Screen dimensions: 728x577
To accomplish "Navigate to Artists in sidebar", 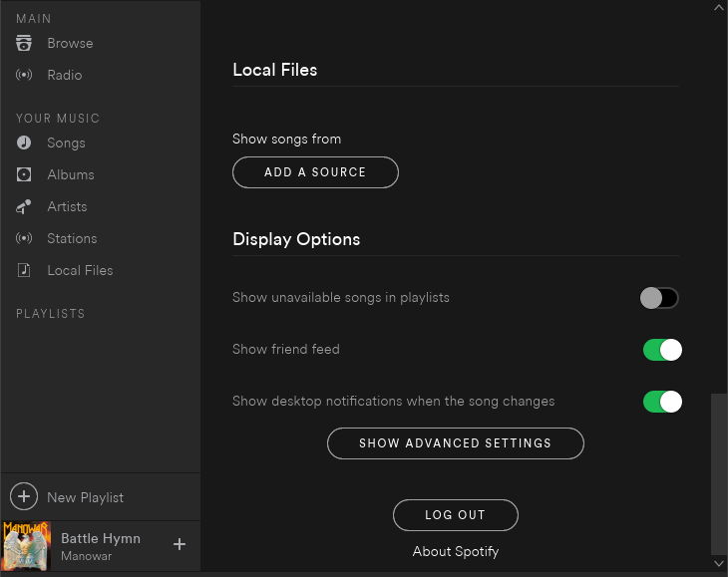I will 67,206.
